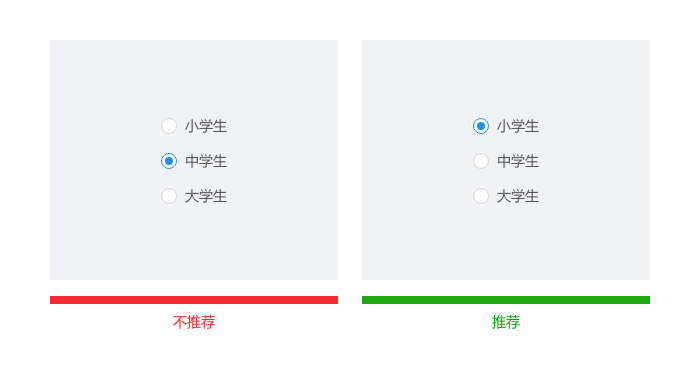Choose 大学生 radio in the 不推荐 panel
Image resolution: width=700 pixels, height=371 pixels.
[169, 196]
